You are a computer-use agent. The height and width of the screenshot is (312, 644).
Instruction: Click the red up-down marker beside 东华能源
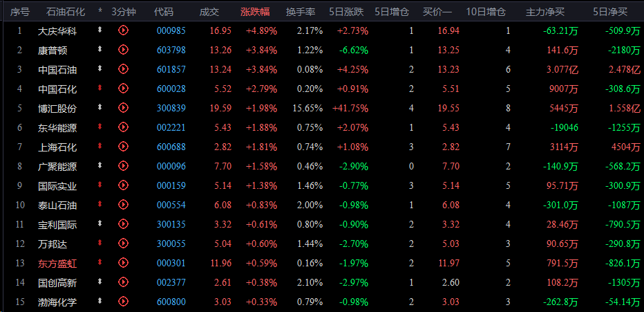[x=100, y=127]
